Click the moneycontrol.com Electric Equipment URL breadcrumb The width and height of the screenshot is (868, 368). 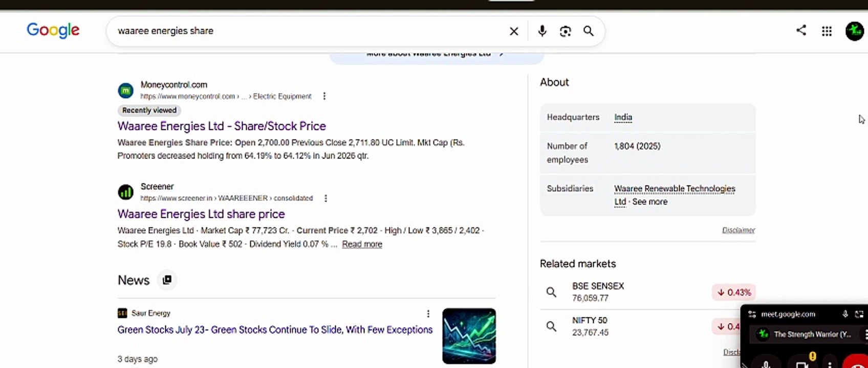(226, 96)
